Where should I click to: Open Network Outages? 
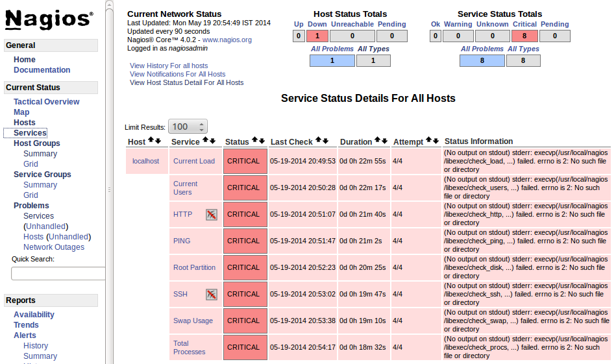54,247
